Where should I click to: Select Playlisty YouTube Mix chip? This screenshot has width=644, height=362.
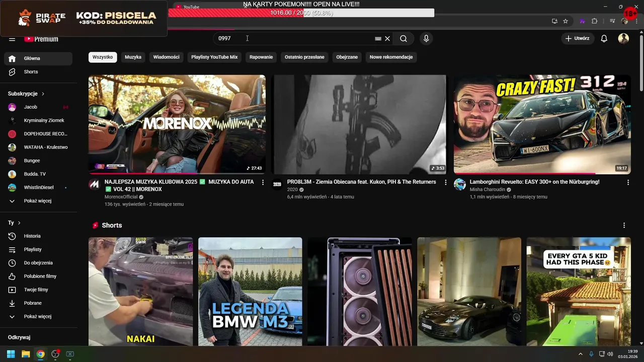tap(214, 57)
